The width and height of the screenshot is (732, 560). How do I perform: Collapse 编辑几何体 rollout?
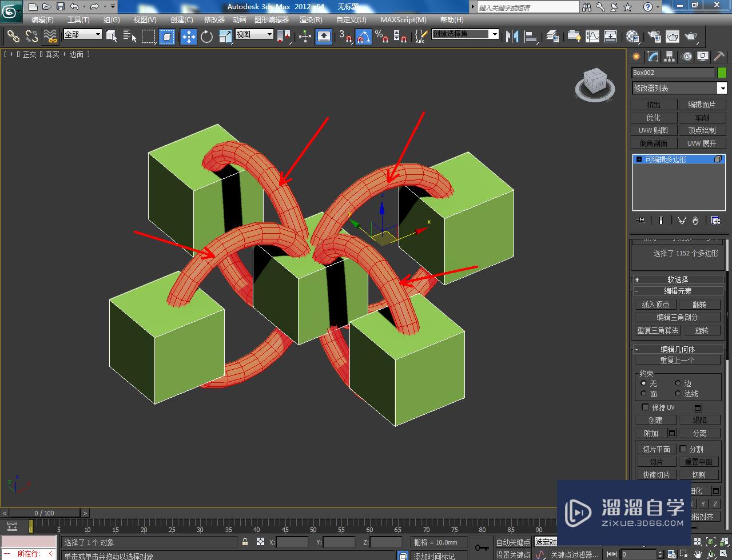[678, 349]
